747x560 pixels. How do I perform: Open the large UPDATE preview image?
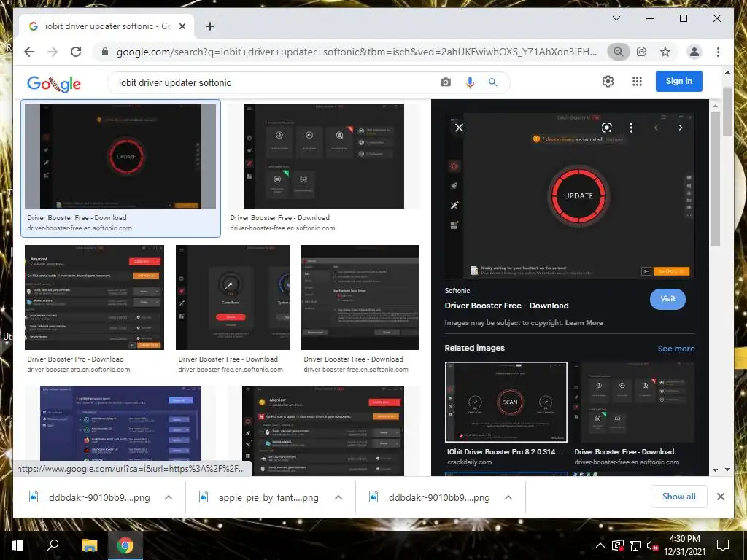click(570, 195)
